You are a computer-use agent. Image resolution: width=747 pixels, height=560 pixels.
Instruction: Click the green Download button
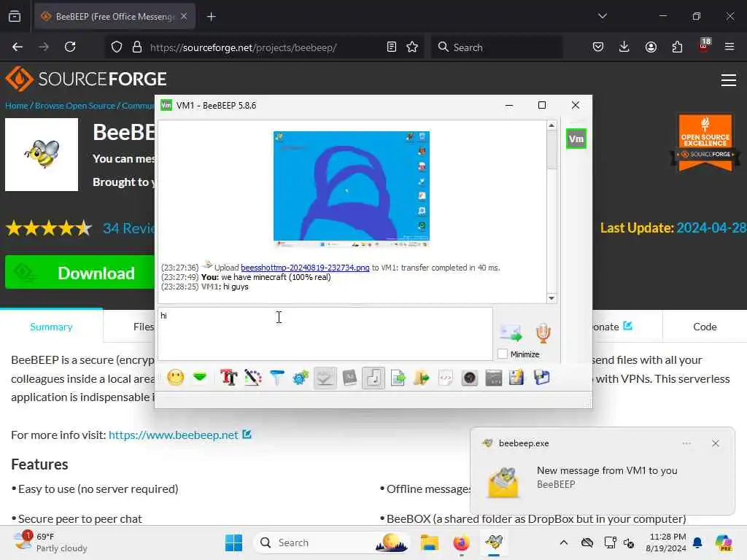(x=80, y=273)
